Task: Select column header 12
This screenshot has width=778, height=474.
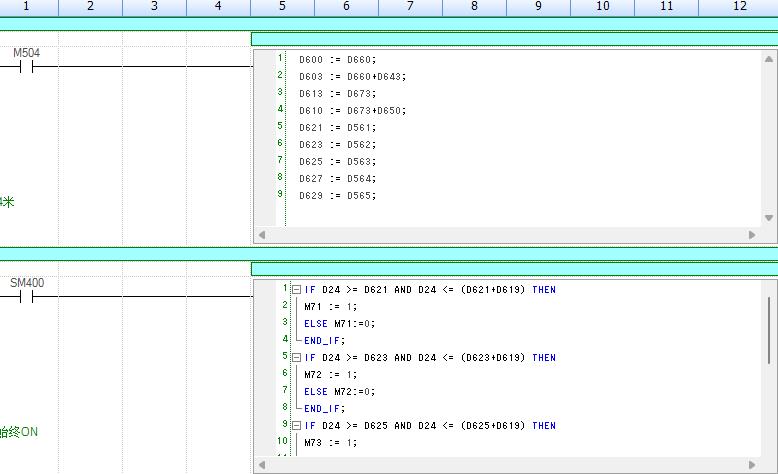Action: [x=739, y=7]
